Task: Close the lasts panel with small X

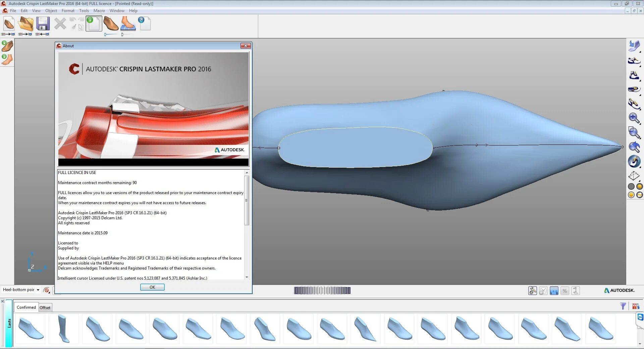Action: click(2, 301)
